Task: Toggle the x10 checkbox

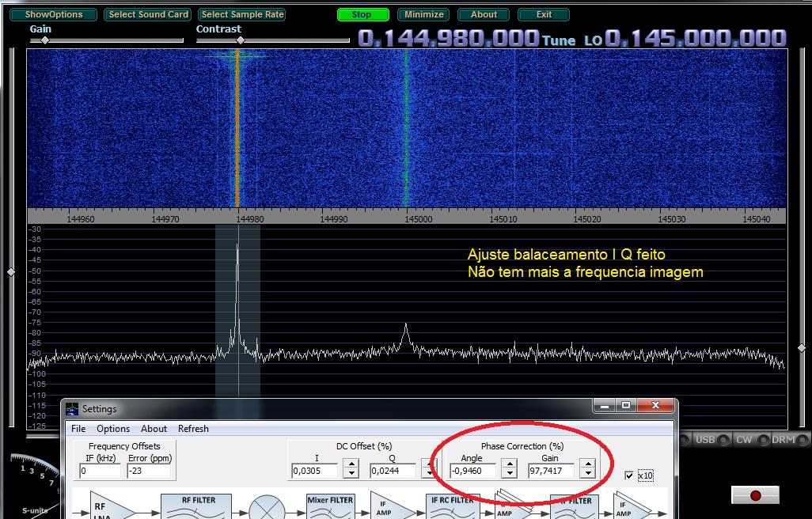Action: (629, 475)
